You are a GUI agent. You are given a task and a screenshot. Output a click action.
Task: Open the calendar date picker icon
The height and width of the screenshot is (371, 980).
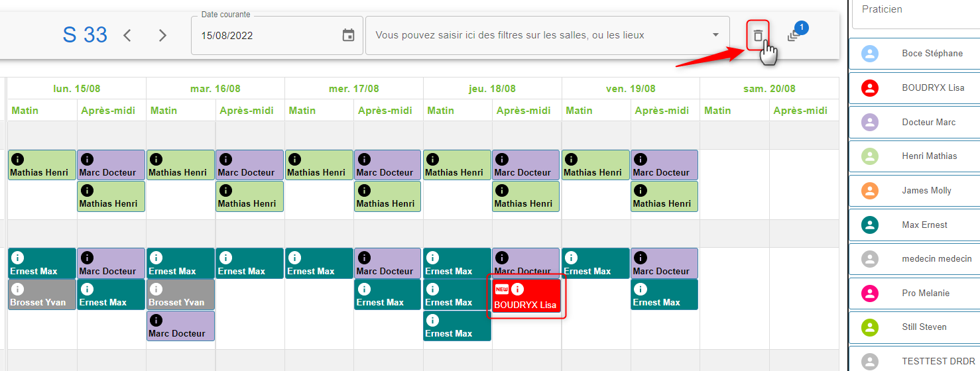(348, 35)
